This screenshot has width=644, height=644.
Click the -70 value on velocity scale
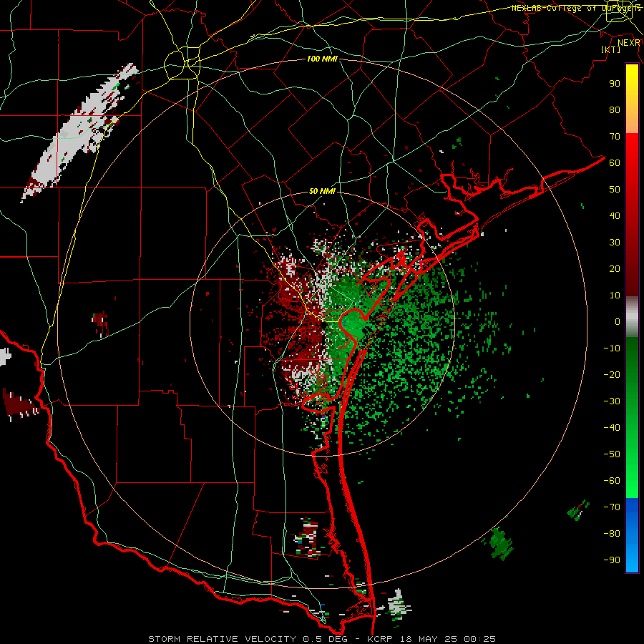(x=612, y=507)
